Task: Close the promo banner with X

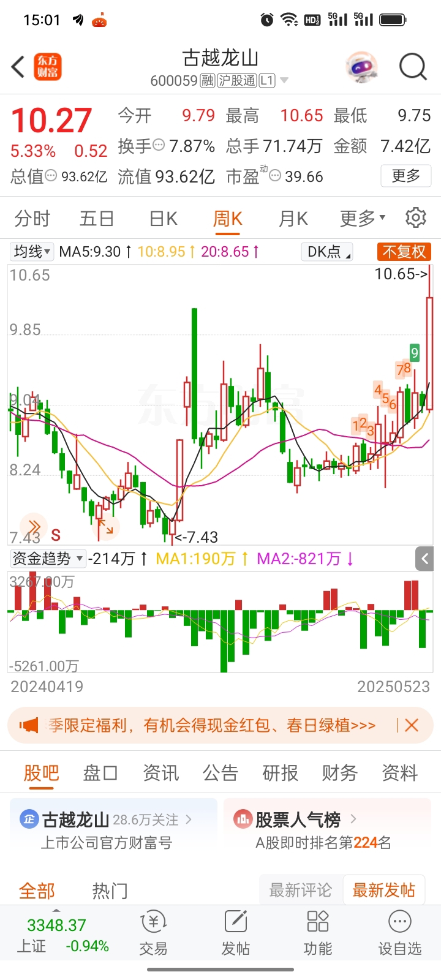Action: pos(412,726)
